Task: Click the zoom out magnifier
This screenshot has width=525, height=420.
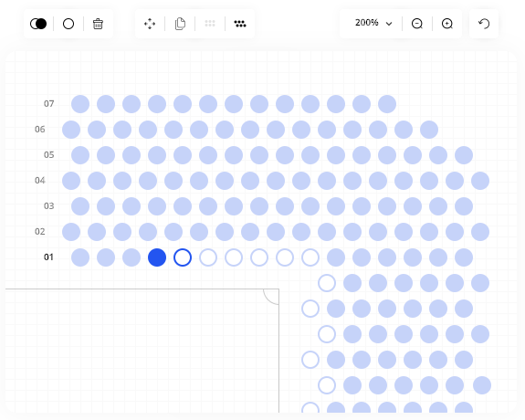Action: pos(417,24)
